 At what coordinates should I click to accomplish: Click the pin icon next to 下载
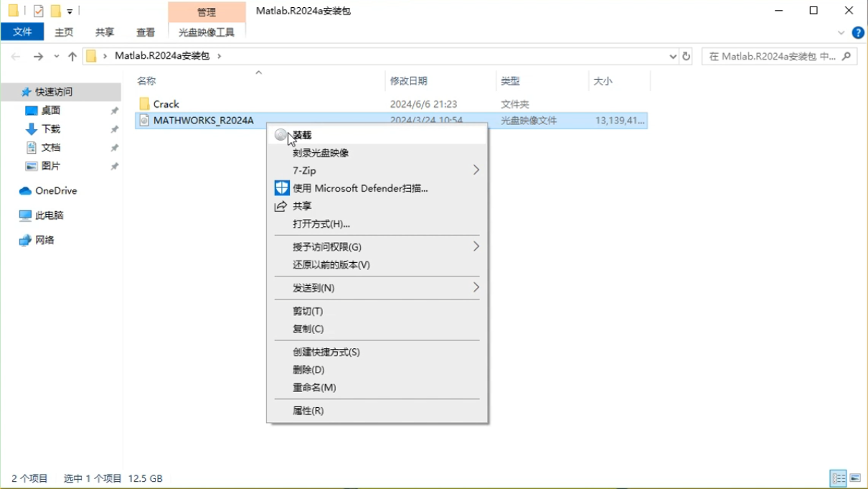click(x=114, y=129)
